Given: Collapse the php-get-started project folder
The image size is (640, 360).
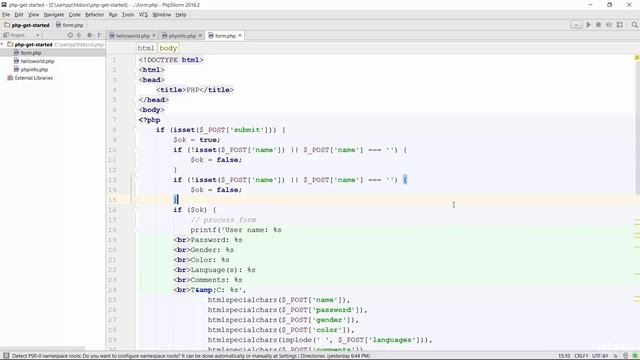Looking at the screenshot, I should (3, 44).
